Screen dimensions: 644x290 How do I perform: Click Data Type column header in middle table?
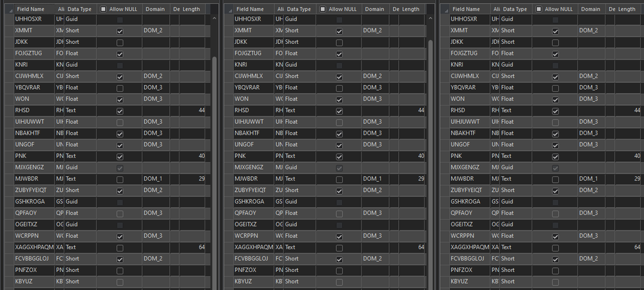point(300,9)
